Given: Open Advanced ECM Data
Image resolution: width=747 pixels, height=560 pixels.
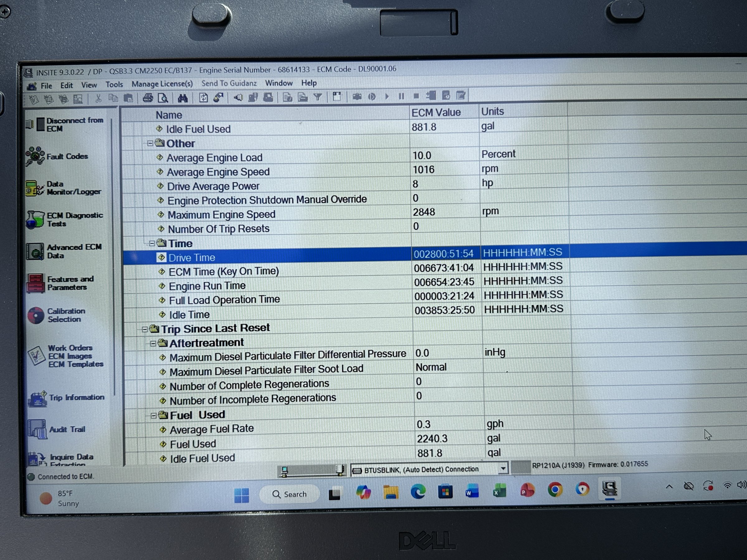Looking at the screenshot, I should pyautogui.click(x=63, y=251).
